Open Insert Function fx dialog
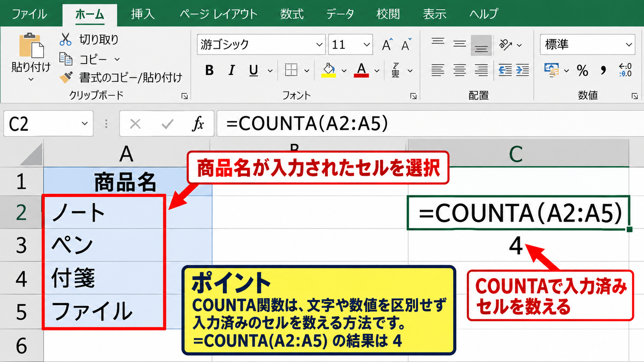 [x=198, y=124]
